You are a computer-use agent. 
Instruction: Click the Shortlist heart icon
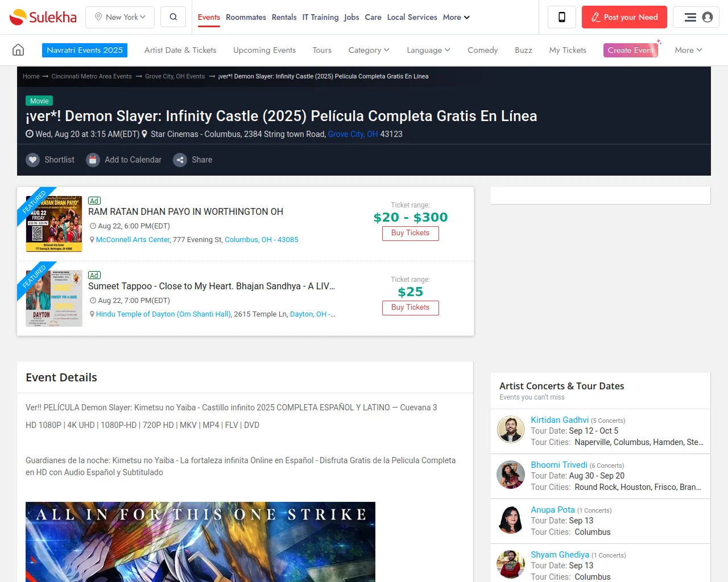point(33,160)
